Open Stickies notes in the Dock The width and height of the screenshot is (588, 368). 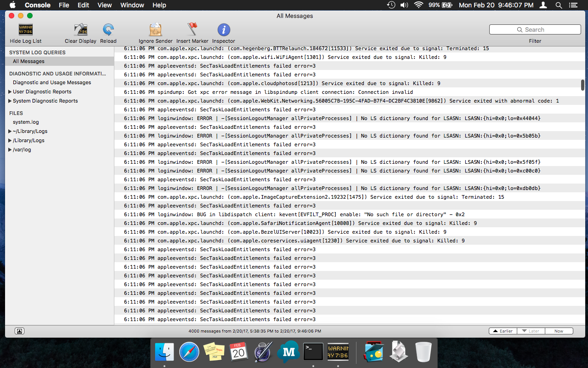214,352
